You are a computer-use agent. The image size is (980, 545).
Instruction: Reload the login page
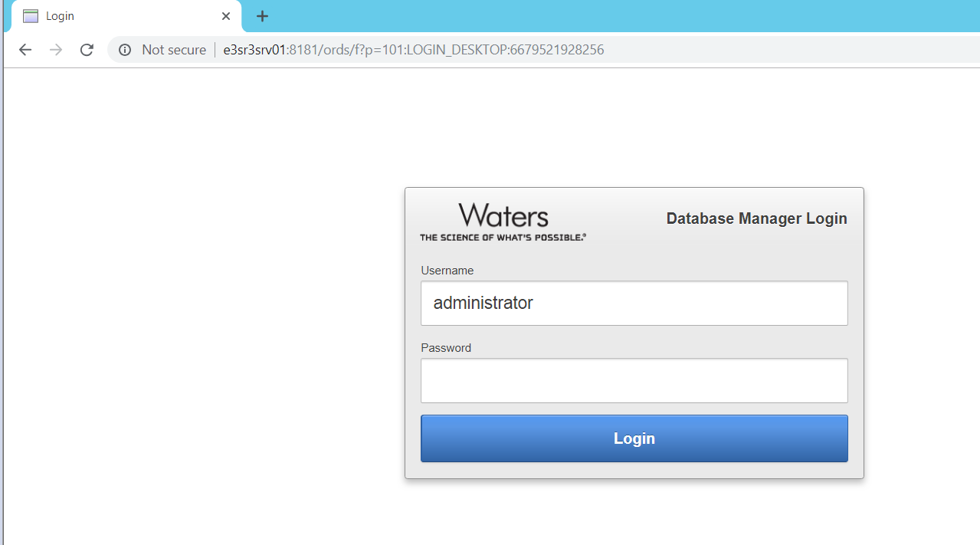click(x=87, y=50)
